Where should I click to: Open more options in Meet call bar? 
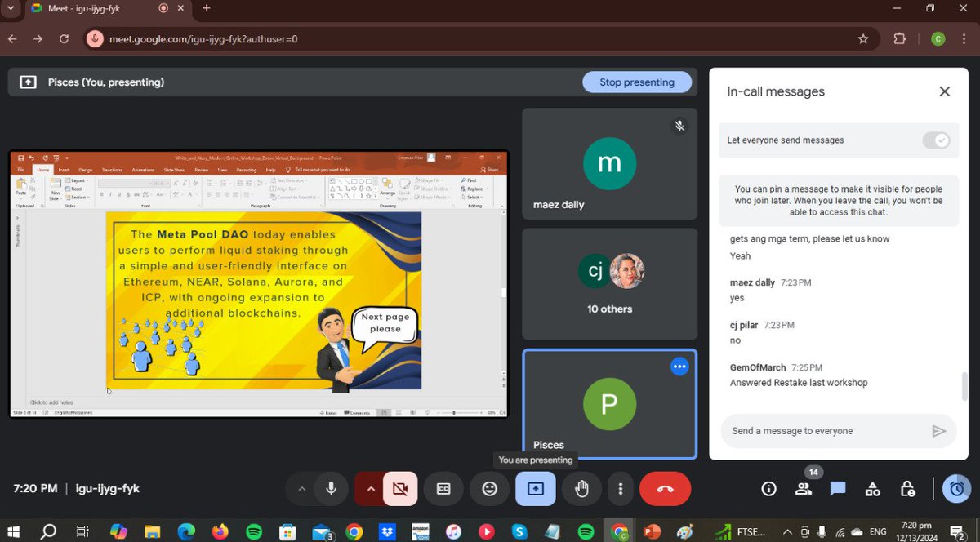[621, 489]
